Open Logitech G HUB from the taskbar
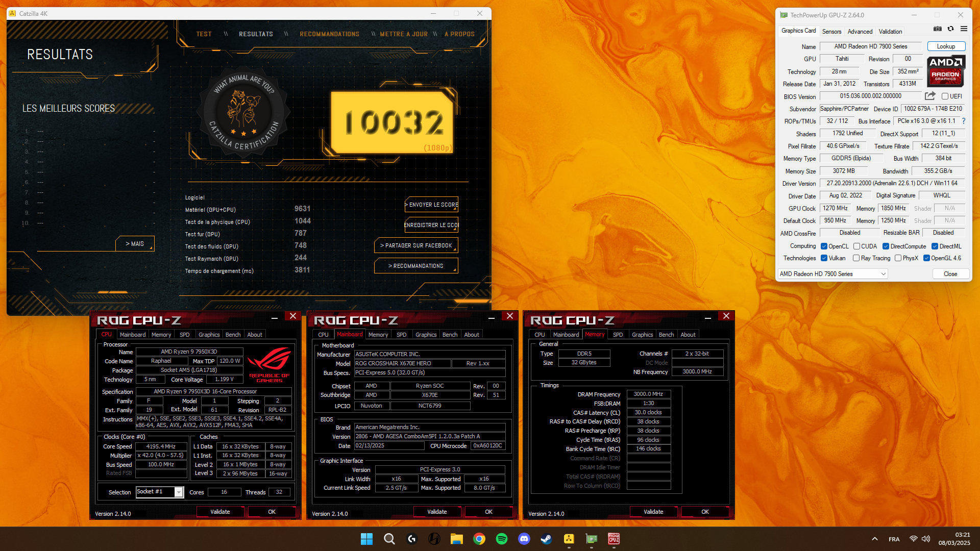Viewport: 980px width, 551px height. (412, 539)
